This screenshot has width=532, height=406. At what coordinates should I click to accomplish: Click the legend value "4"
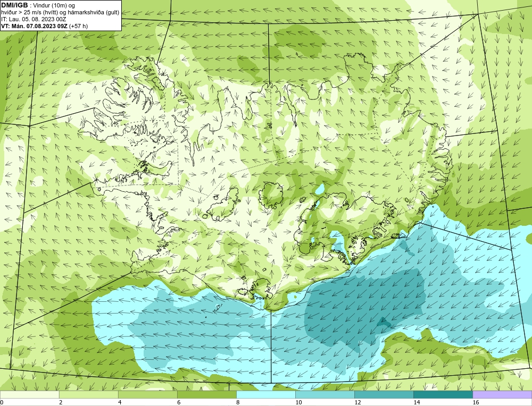[x=120, y=402]
